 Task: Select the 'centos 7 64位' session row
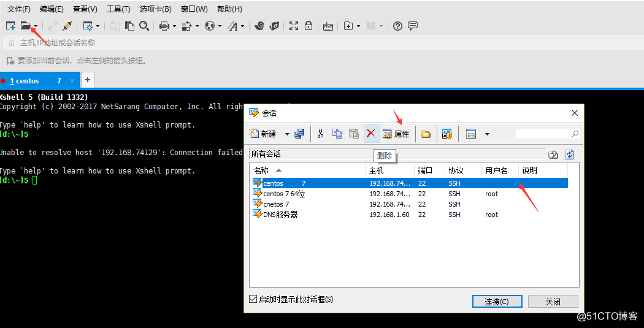click(408, 194)
